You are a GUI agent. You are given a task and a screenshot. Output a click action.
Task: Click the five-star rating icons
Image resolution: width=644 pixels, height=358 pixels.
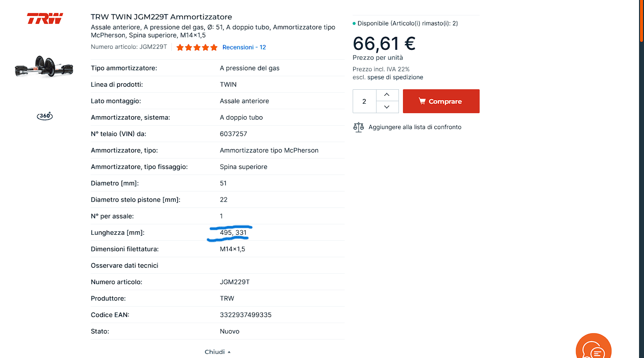[197, 47]
